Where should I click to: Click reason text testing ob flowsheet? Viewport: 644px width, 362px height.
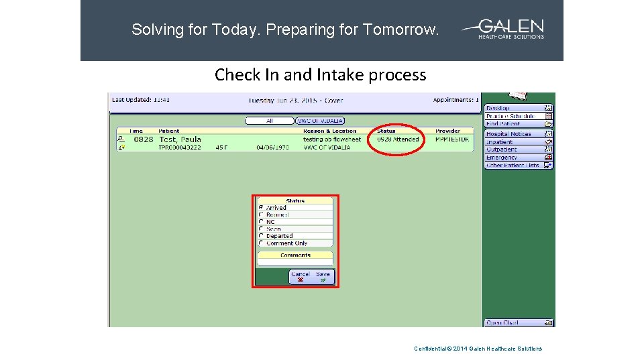click(x=332, y=139)
